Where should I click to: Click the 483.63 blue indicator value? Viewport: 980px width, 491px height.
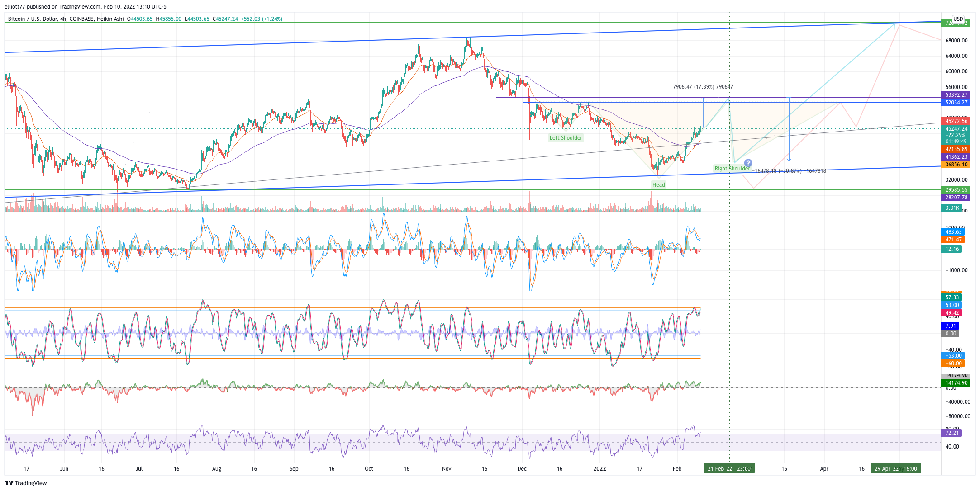click(x=953, y=232)
